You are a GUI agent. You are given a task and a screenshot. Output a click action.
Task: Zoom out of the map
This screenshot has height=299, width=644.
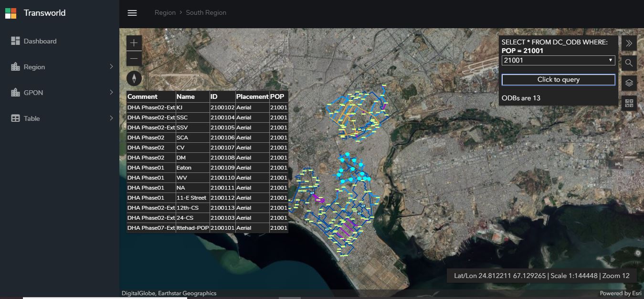134,59
